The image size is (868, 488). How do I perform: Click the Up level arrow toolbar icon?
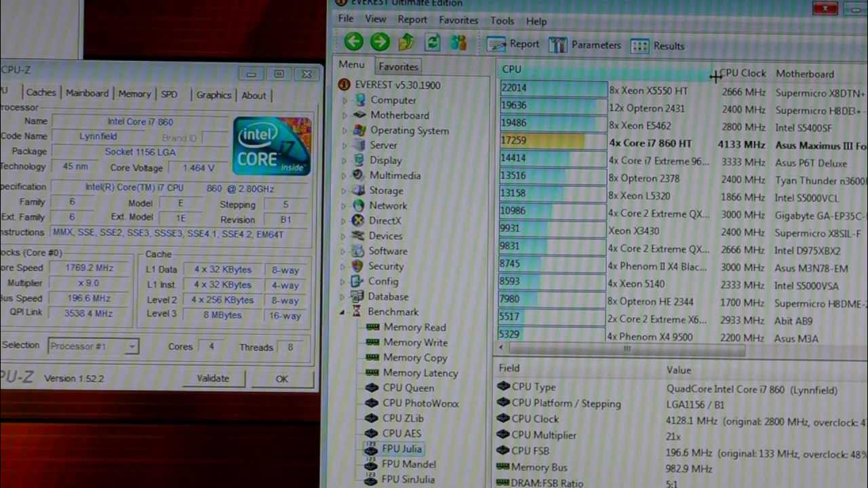click(x=406, y=43)
